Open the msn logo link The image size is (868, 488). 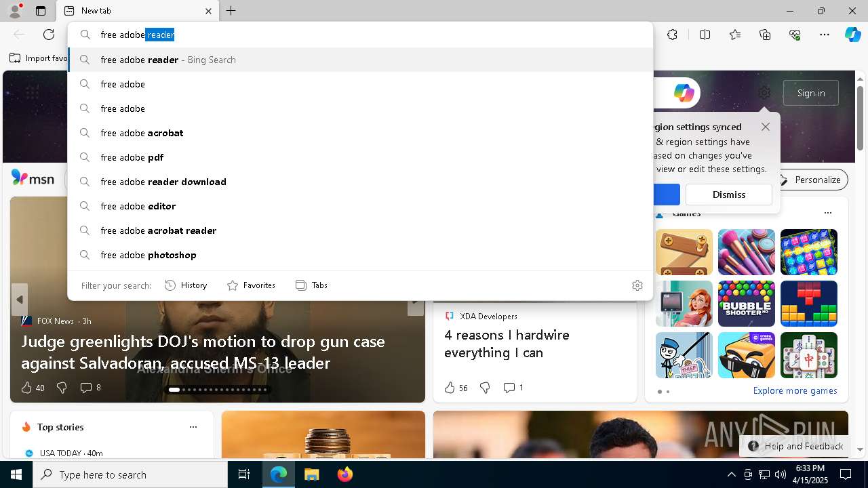[x=33, y=178]
